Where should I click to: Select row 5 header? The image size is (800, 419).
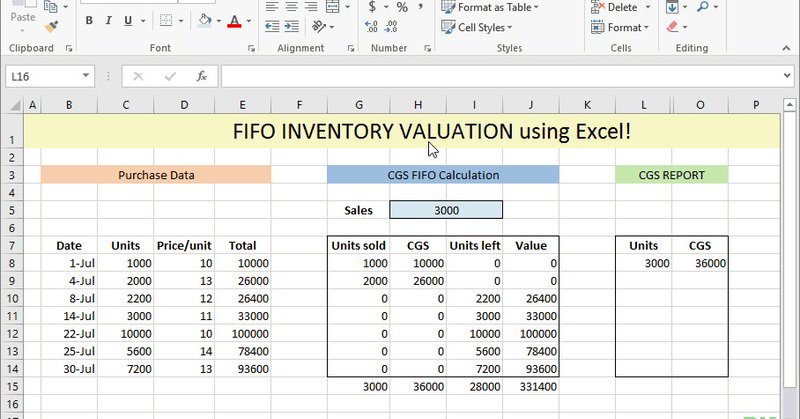[x=12, y=210]
